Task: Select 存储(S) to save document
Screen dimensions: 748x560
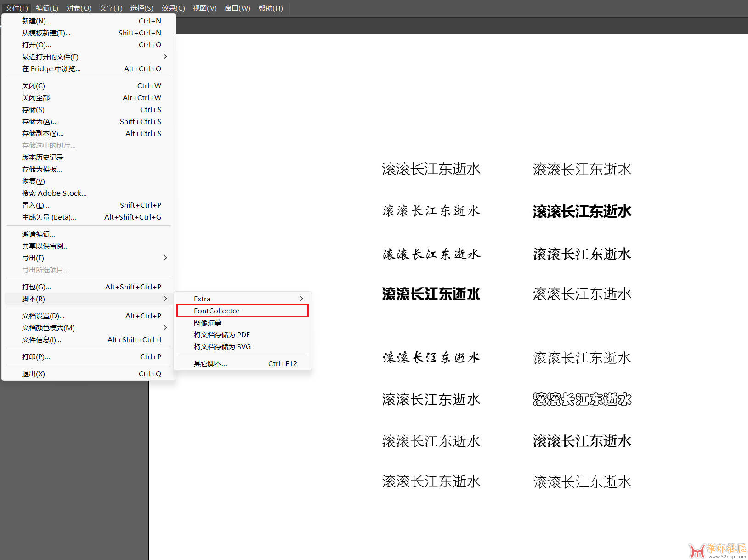Action: (89, 110)
